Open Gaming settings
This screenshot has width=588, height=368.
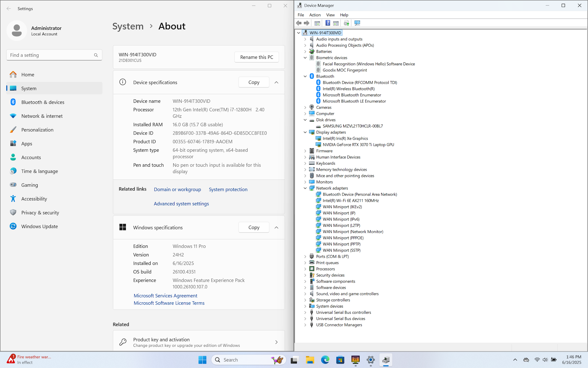pos(54,185)
